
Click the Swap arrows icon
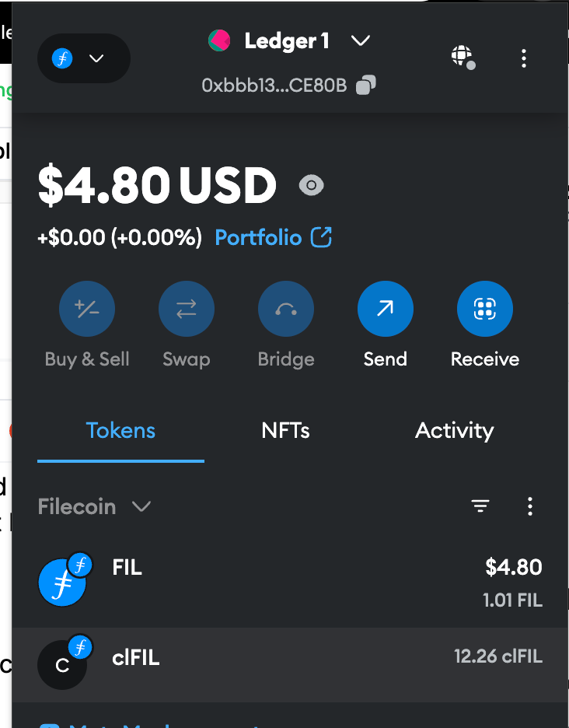186,309
